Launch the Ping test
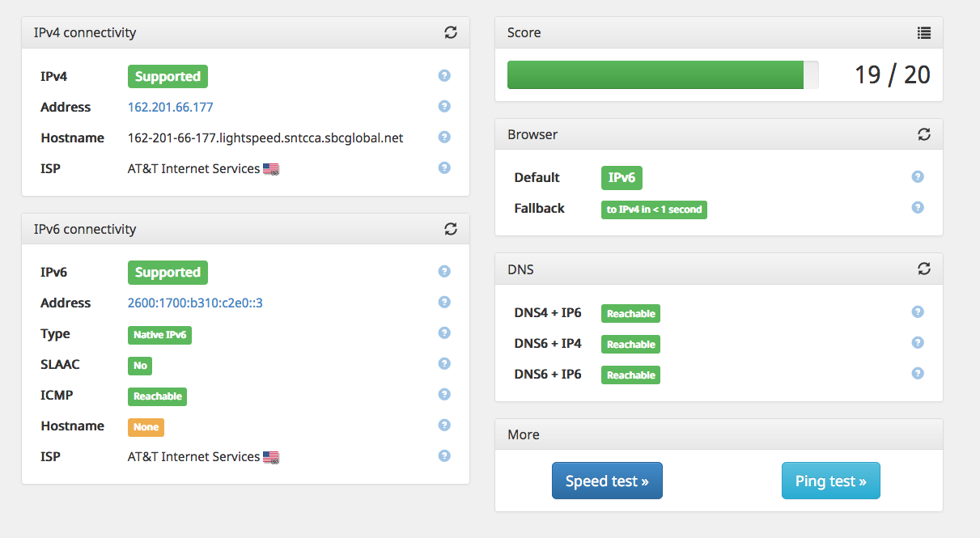This screenshot has width=980, height=538. click(x=830, y=481)
